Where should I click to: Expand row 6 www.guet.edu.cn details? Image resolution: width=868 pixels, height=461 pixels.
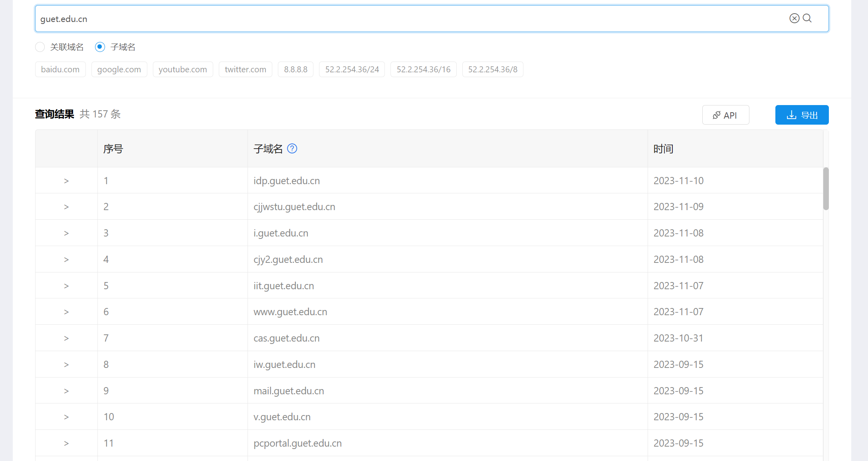[x=66, y=312]
